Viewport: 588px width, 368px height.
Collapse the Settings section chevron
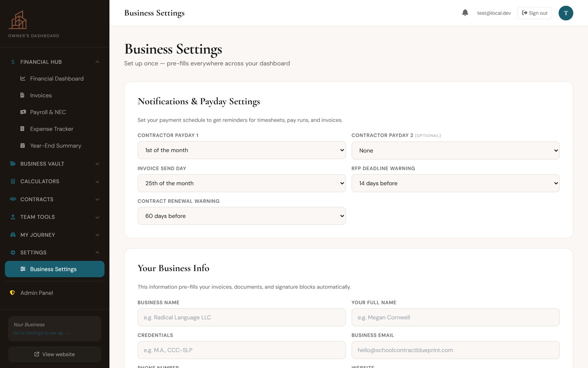[x=97, y=252]
